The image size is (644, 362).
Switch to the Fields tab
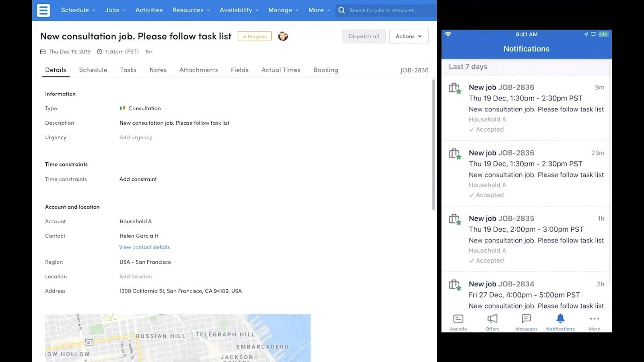[240, 70]
